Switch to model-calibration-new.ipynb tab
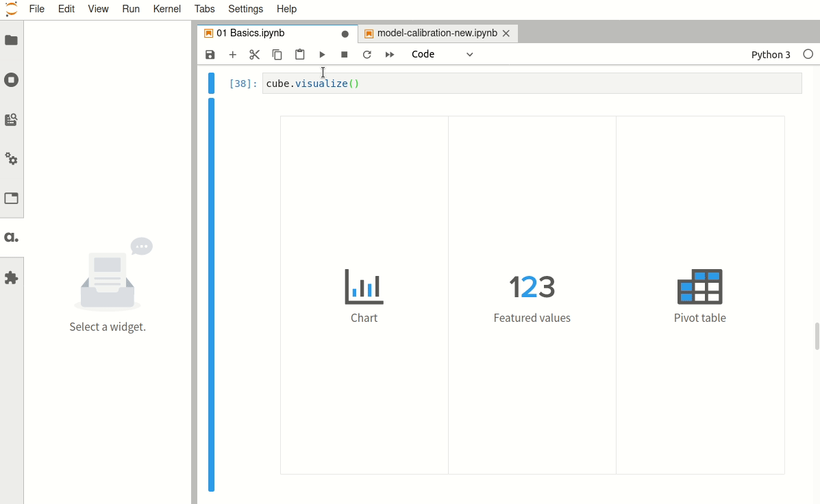This screenshot has height=504, width=820. coord(436,34)
